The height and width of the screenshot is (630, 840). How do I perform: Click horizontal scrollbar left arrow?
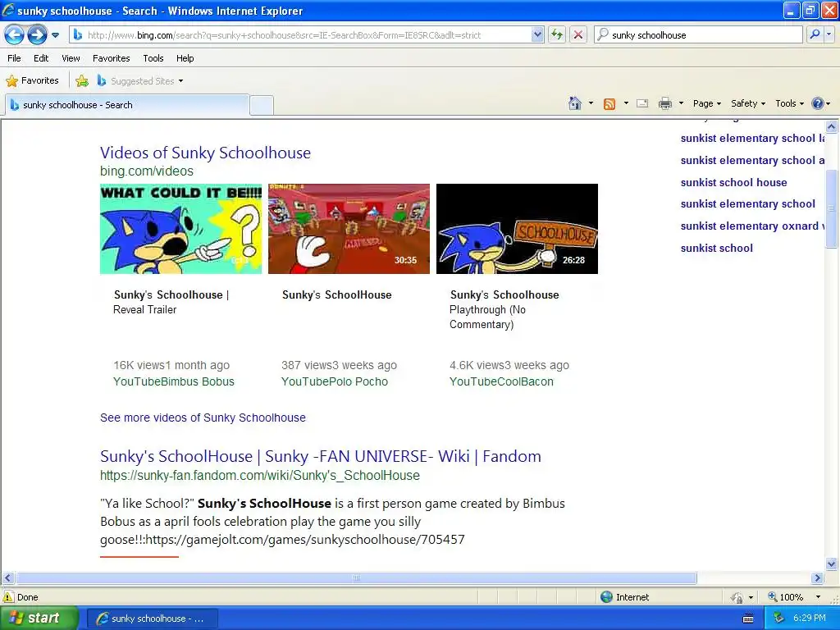(x=7, y=578)
